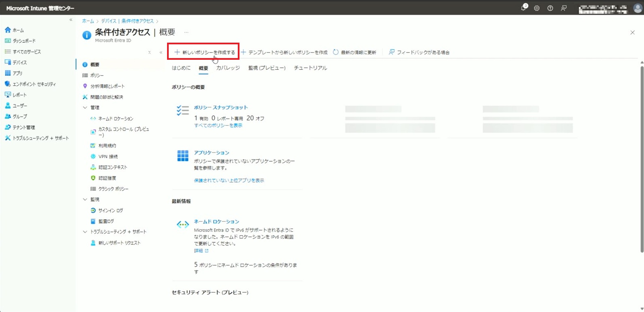This screenshot has width=644, height=312.
Task: Click ネームド ロケーション heading in 最新情報
Action: (217, 222)
